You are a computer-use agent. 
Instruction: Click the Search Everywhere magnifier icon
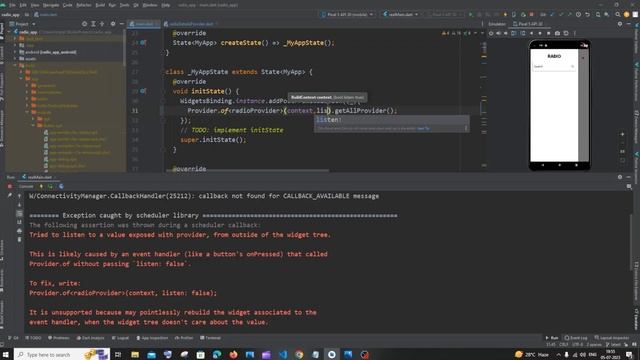pos(618,14)
